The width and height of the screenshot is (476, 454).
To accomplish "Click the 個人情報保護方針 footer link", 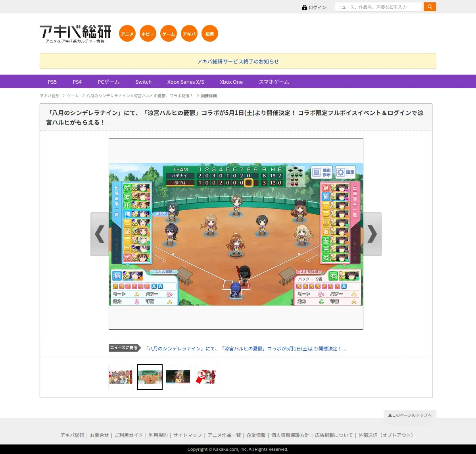I will click(x=290, y=435).
